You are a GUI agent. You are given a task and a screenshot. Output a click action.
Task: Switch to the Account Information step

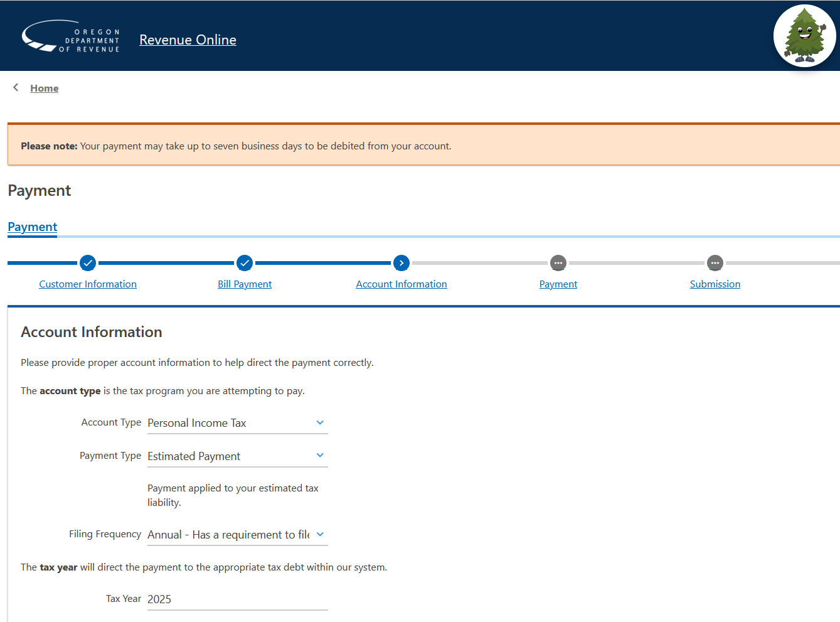coord(401,284)
